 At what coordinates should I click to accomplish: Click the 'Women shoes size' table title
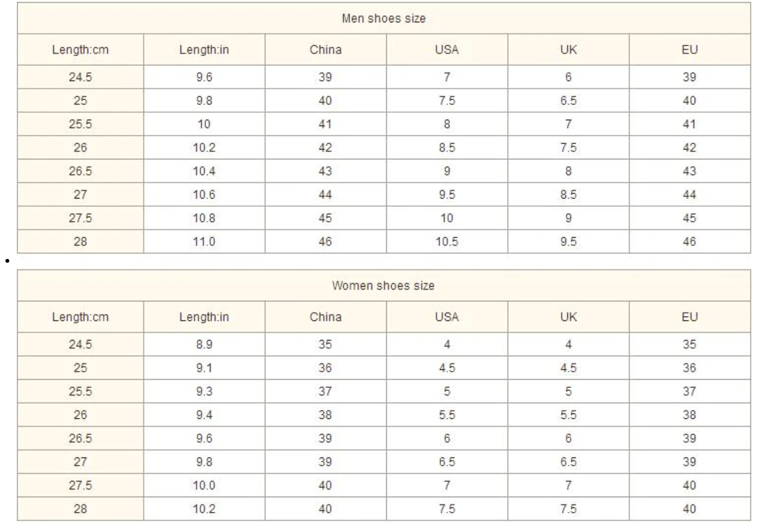(x=383, y=286)
